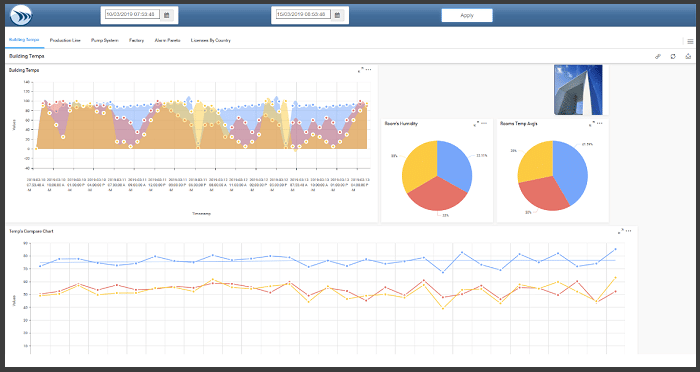Click the building photo thumbnail
This screenshot has height=372, width=700.
pos(578,90)
